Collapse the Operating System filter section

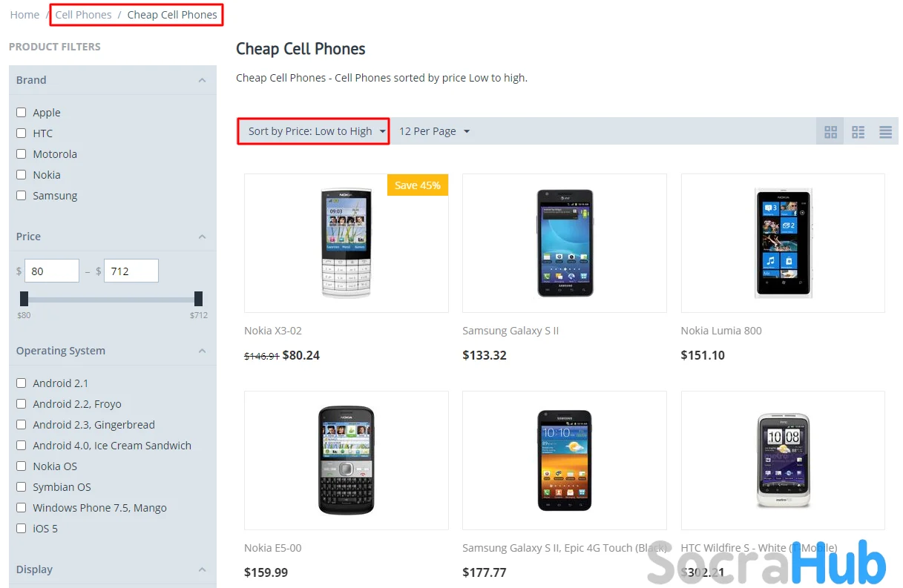coord(202,351)
